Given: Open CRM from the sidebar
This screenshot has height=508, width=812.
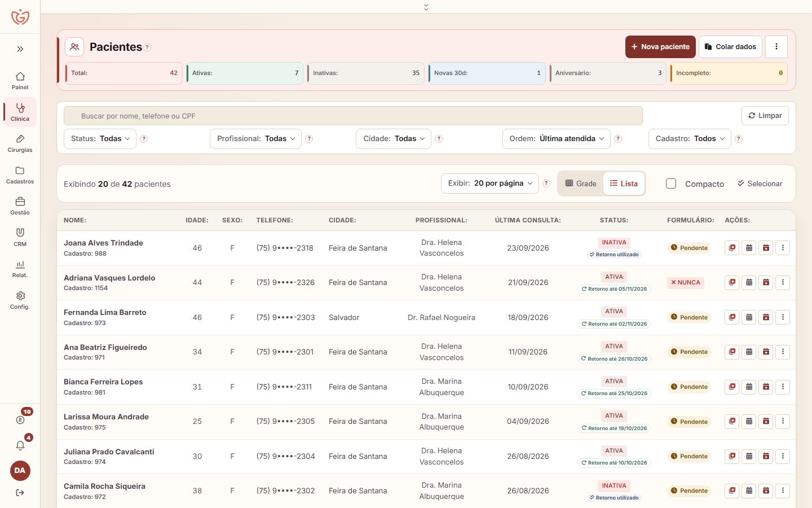Looking at the screenshot, I should [x=20, y=237].
